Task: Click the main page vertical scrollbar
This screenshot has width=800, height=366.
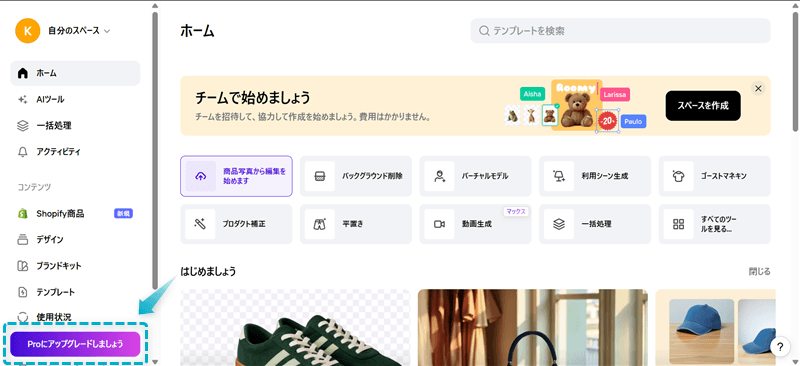Action: tap(796, 71)
